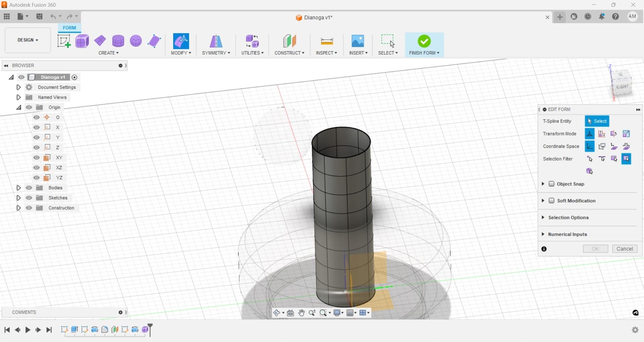This screenshot has height=342, width=644.
Task: Play the timeline
Action: [28, 330]
